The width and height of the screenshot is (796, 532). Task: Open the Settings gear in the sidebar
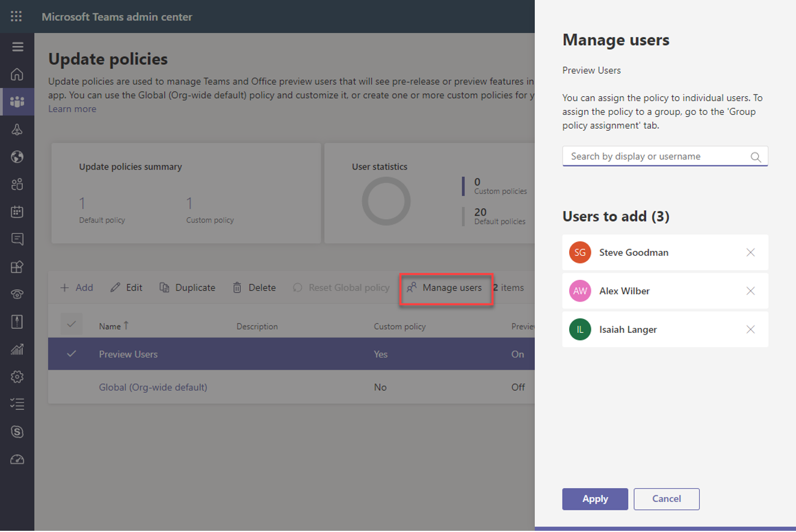tap(17, 376)
